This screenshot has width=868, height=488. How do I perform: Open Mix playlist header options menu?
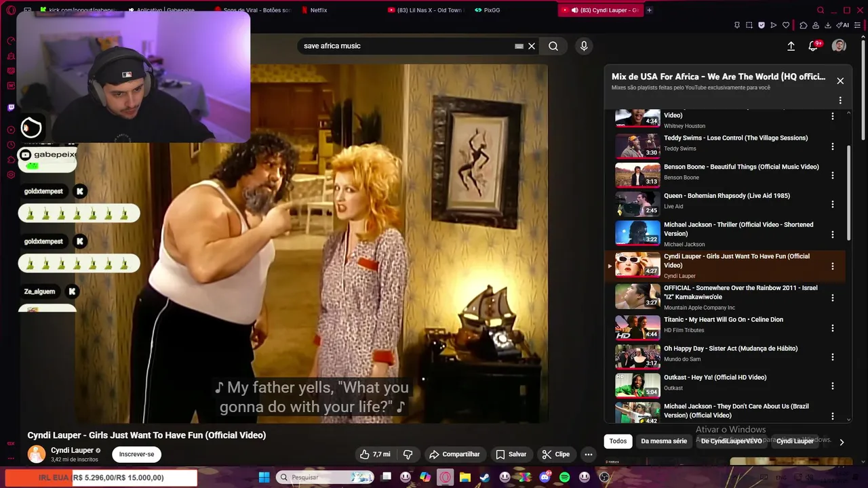pyautogui.click(x=840, y=100)
